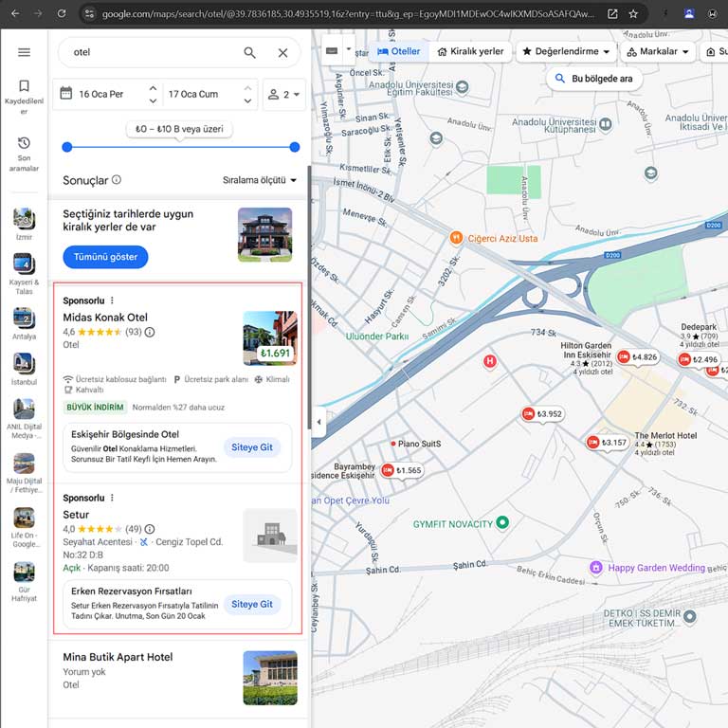Click the red H hospital marker

(490, 361)
